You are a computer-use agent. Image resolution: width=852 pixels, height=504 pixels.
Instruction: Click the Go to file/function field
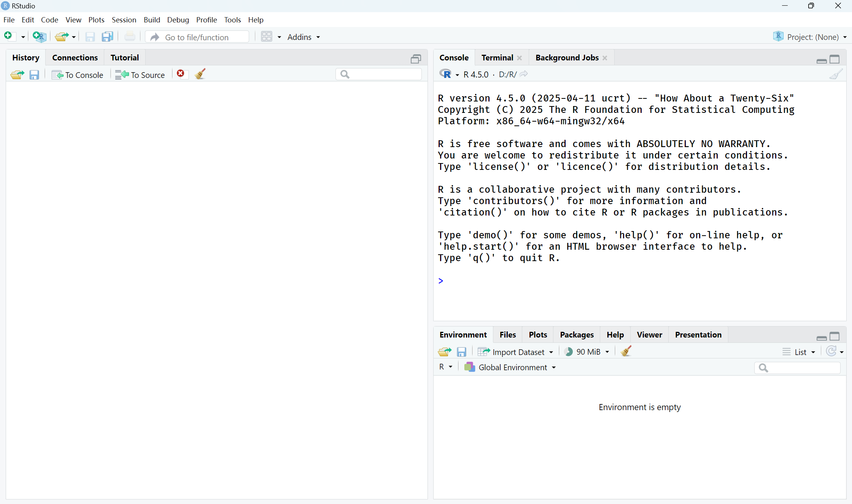197,37
